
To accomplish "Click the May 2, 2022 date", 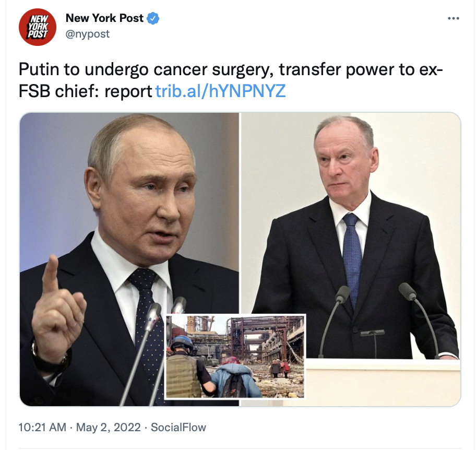I will pyautogui.click(x=109, y=427).
